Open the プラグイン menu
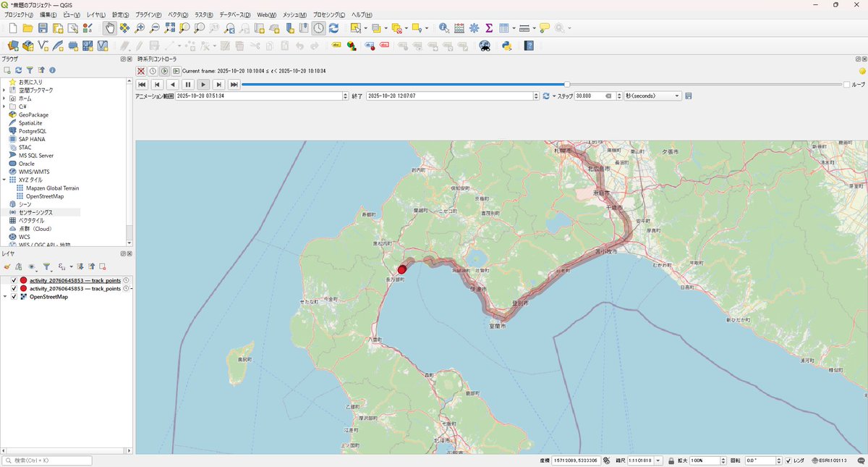 tap(150, 14)
